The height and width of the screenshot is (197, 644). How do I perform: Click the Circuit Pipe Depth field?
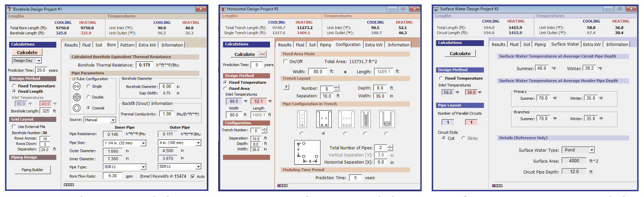[x=573, y=172]
